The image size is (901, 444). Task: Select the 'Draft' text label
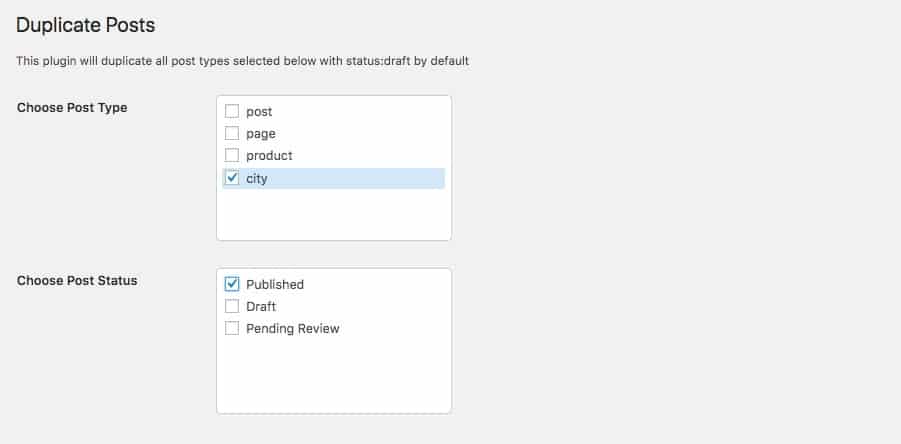pos(261,307)
